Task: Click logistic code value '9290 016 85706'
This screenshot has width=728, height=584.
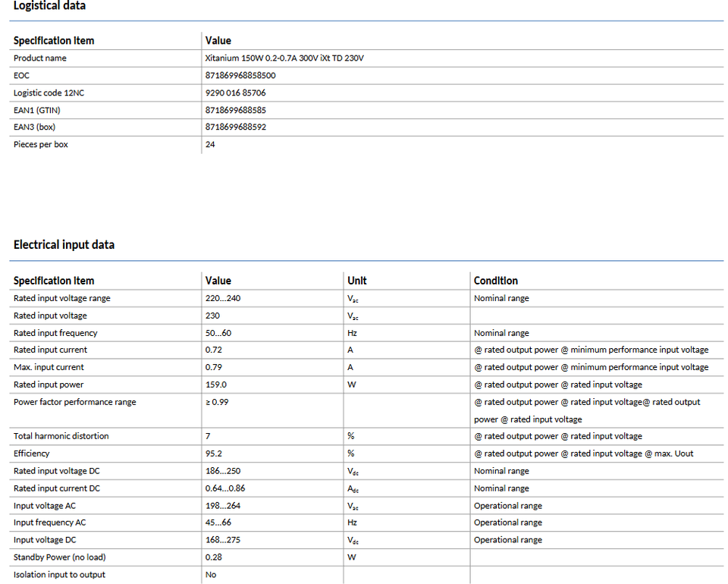Action: tap(235, 93)
